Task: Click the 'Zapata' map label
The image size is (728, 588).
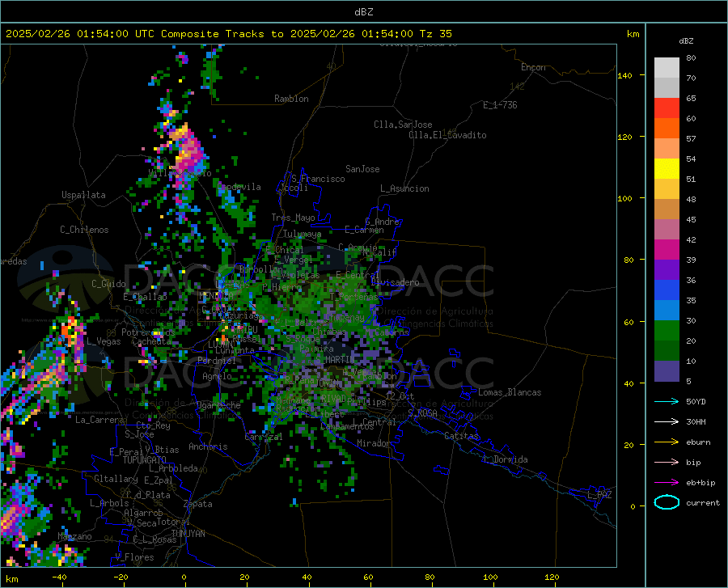Action: point(198,504)
